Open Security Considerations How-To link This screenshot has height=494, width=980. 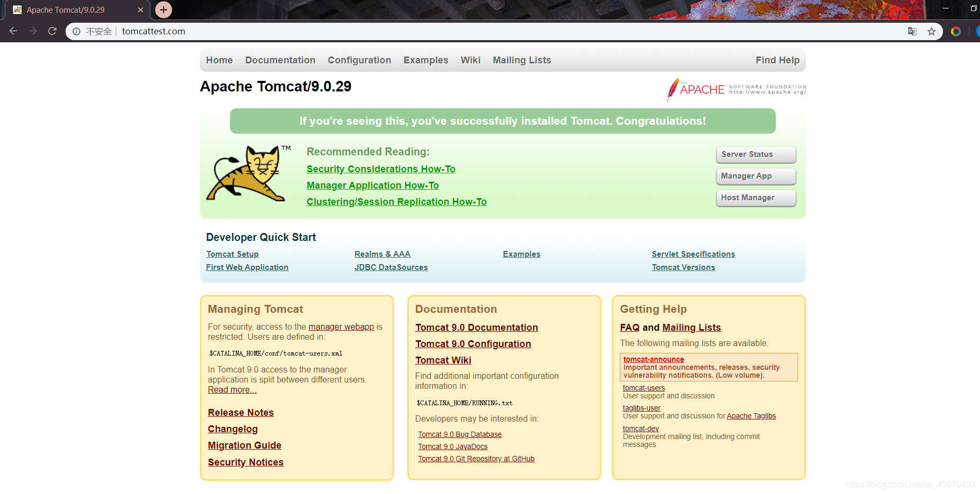[x=381, y=169]
